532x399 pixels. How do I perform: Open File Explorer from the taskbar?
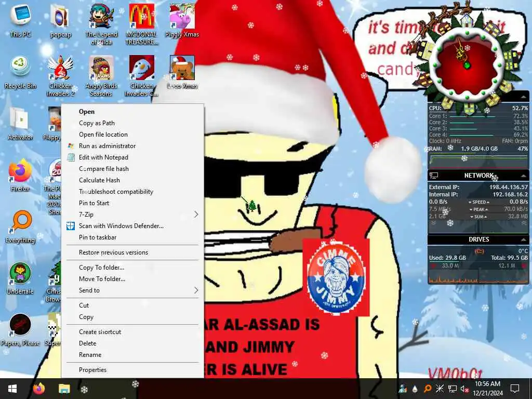[64, 389]
